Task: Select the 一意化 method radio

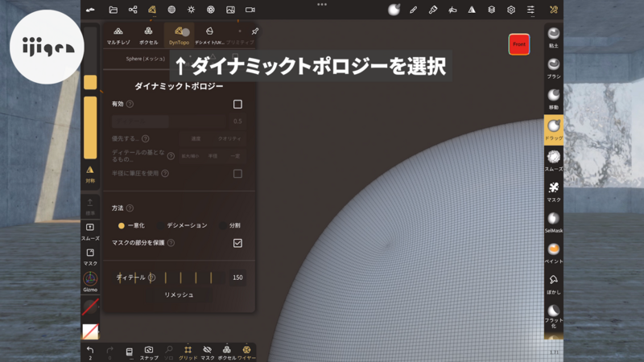Action: (131, 225)
